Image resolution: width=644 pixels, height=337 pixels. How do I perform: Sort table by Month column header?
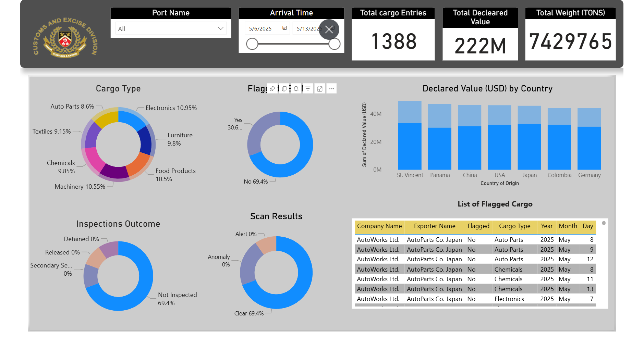point(568,226)
